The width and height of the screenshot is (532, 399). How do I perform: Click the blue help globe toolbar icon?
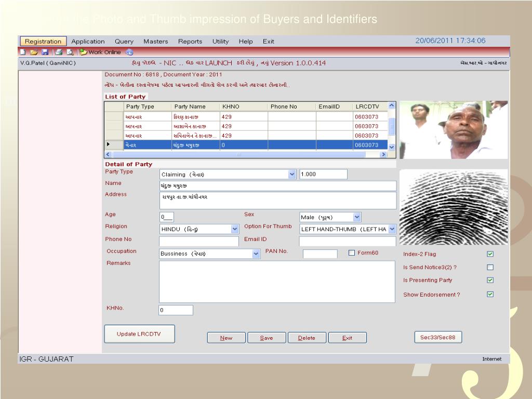point(129,52)
